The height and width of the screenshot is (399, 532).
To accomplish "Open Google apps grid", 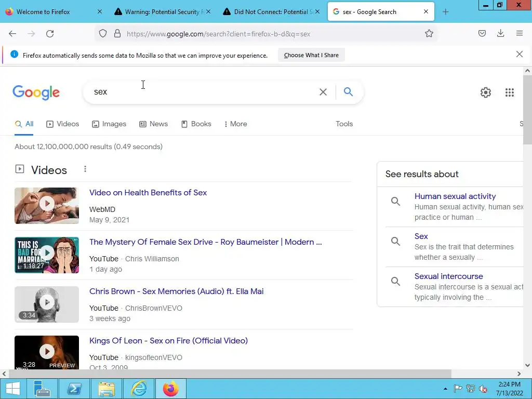I will [x=510, y=92].
